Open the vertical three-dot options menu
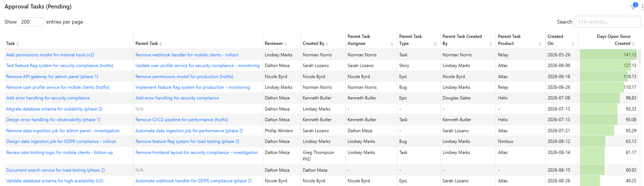 click(642, 7)
